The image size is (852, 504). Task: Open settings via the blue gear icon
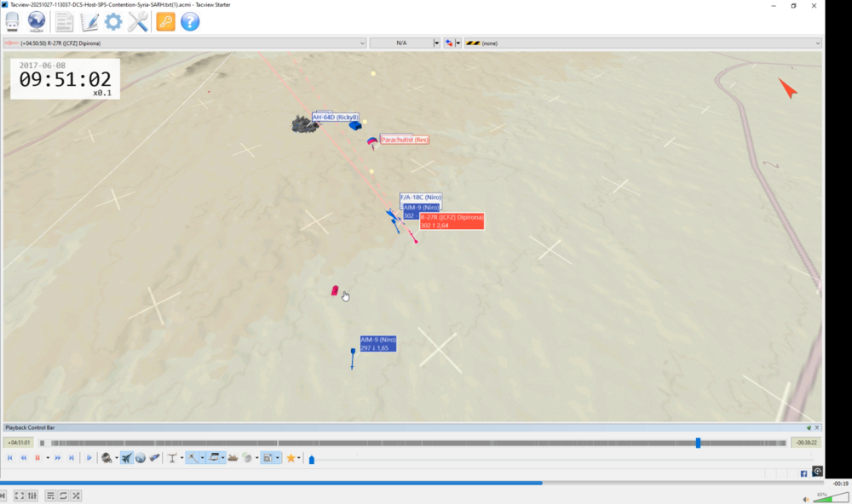pos(113,22)
